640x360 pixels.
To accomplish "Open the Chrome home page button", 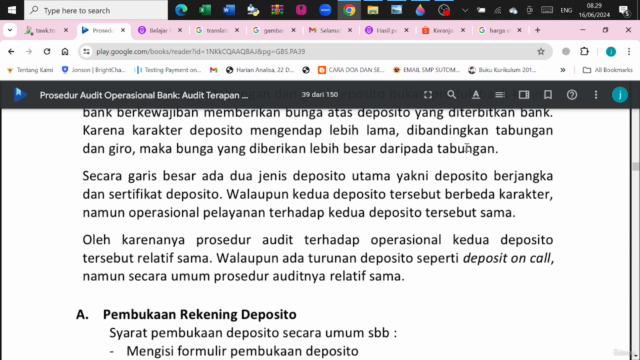I will pyautogui.click(x=65, y=51).
